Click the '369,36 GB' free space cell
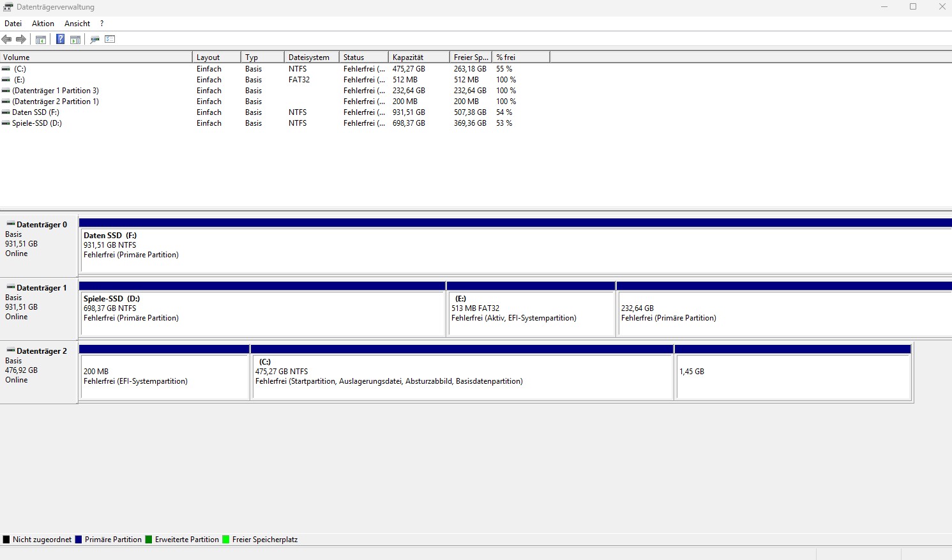Screen dimensions: 952x560 tap(470, 123)
